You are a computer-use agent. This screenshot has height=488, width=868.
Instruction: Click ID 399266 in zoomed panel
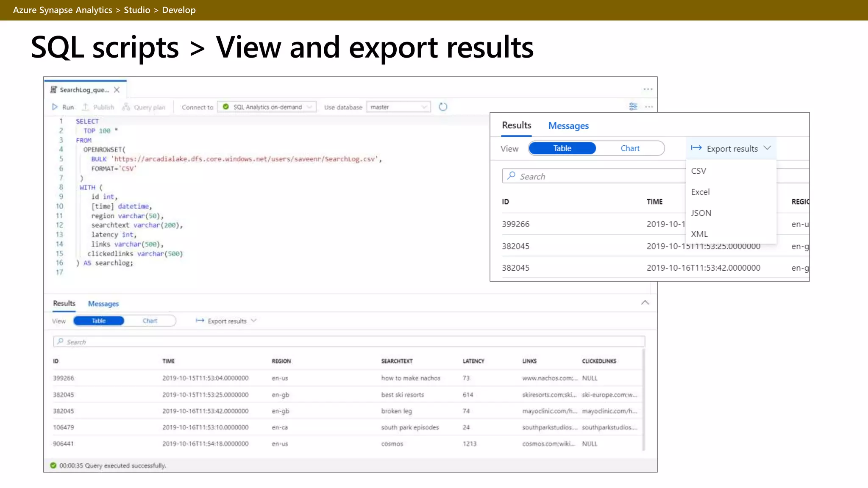coord(516,224)
